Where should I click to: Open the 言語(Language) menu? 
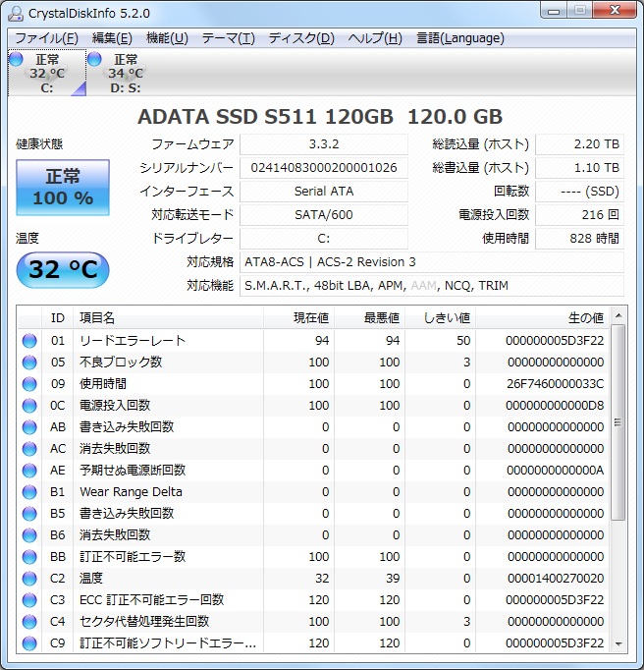(460, 38)
